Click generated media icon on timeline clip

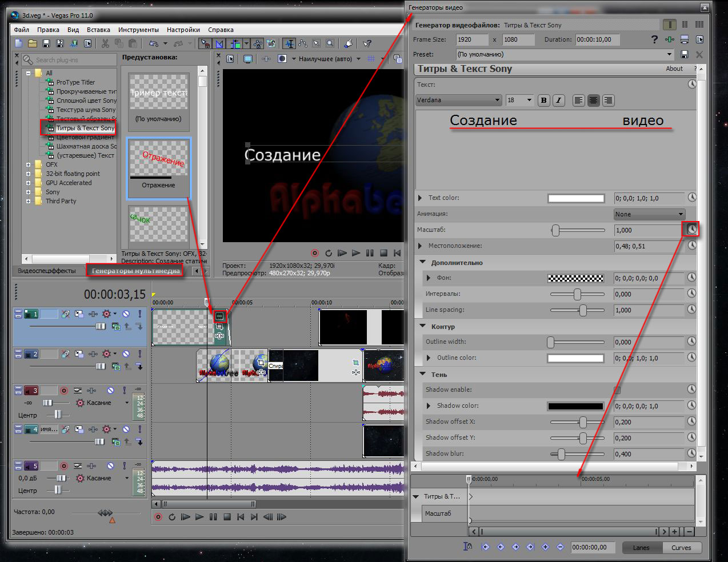click(x=219, y=315)
